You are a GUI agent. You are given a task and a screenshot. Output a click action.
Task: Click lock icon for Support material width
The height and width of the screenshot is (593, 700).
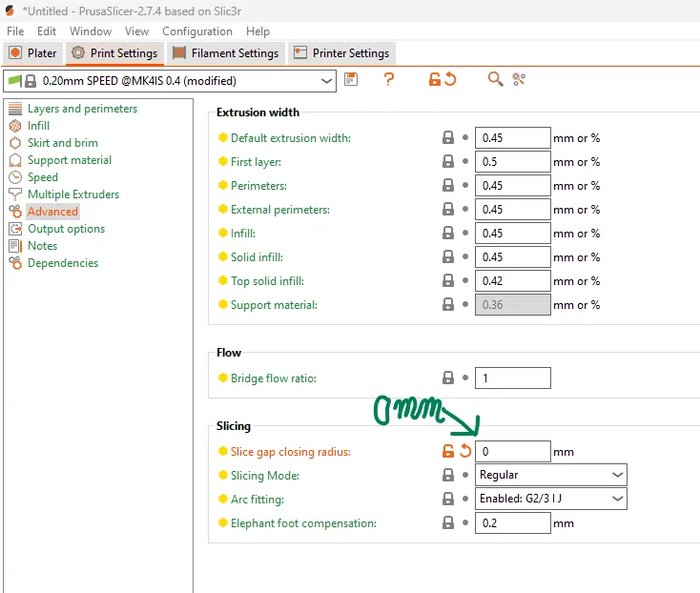[x=448, y=305]
